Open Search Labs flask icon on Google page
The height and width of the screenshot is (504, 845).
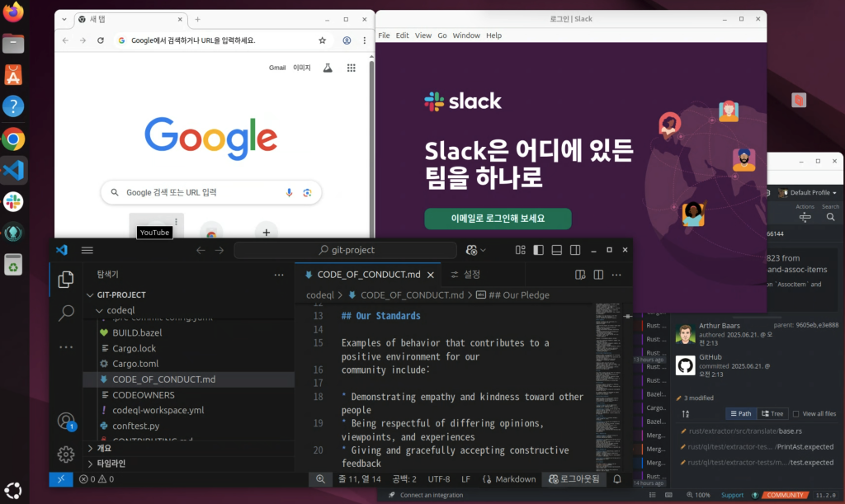[x=328, y=68]
